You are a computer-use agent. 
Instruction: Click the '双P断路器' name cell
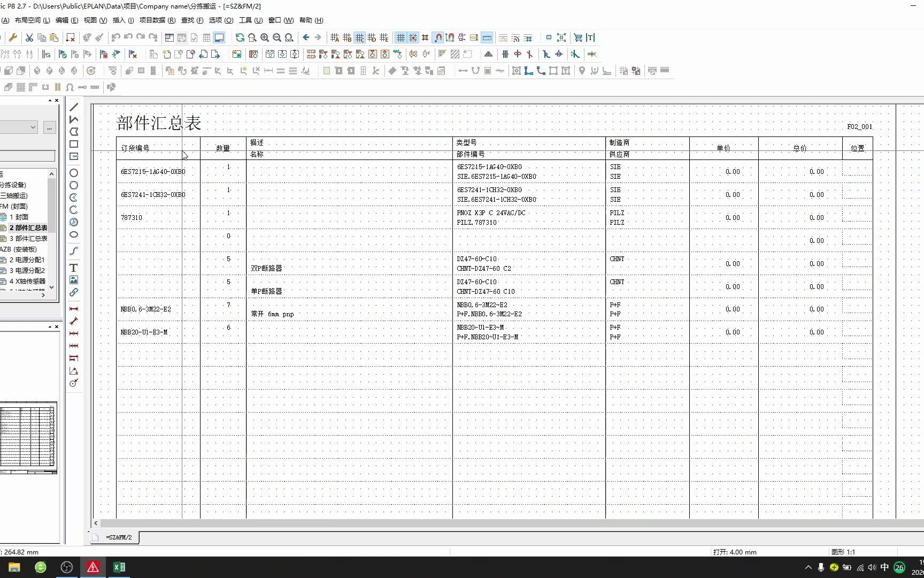click(266, 268)
